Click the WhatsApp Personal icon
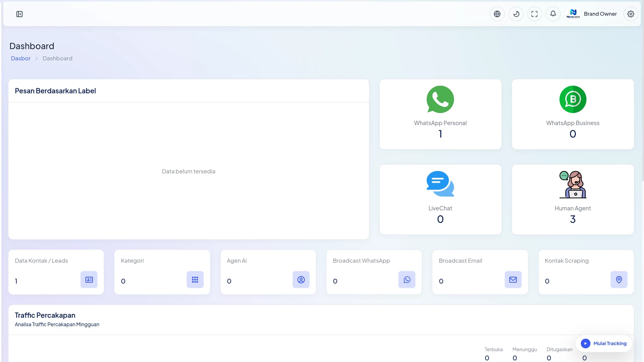The height and width of the screenshot is (362, 644). 440,99
